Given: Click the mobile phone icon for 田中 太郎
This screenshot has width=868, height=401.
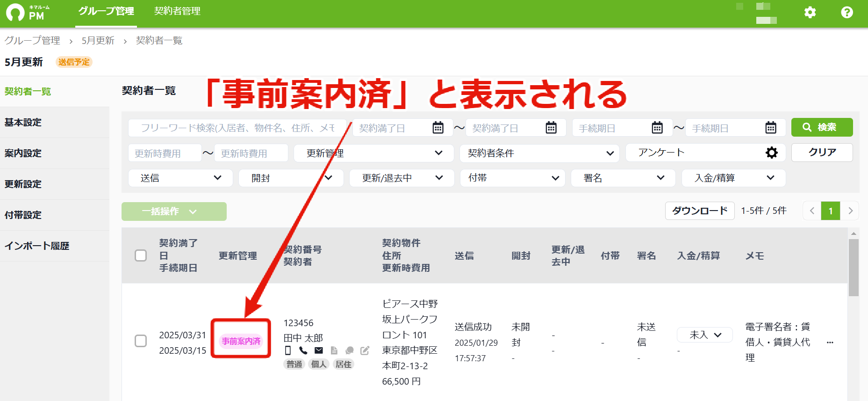Looking at the screenshot, I should tap(288, 350).
